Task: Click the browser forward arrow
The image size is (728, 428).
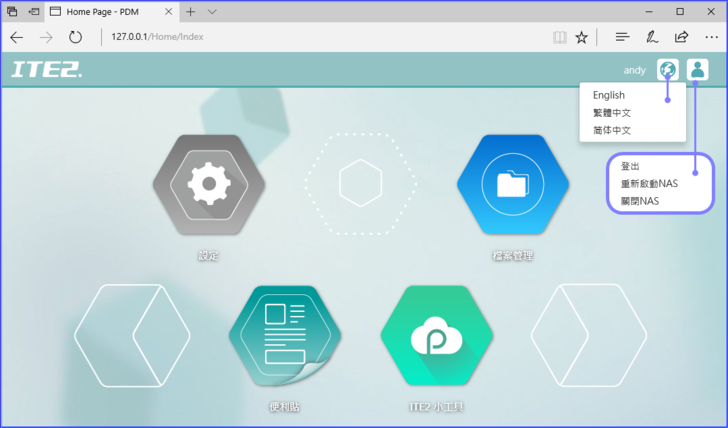Action: 46,37
